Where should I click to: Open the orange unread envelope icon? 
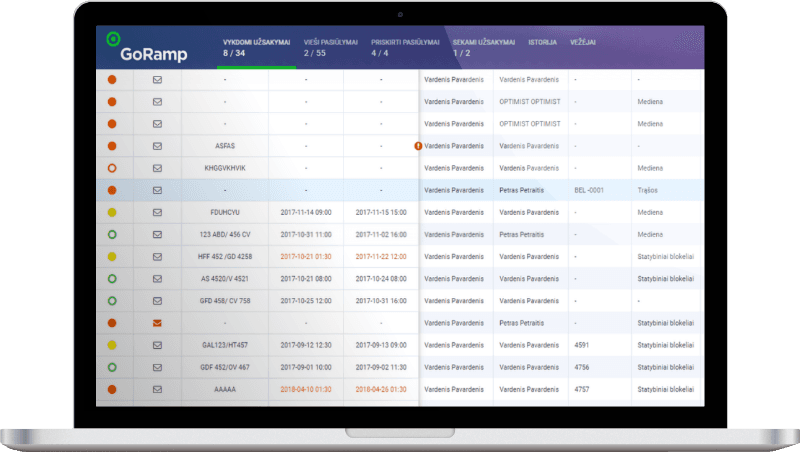click(157, 322)
